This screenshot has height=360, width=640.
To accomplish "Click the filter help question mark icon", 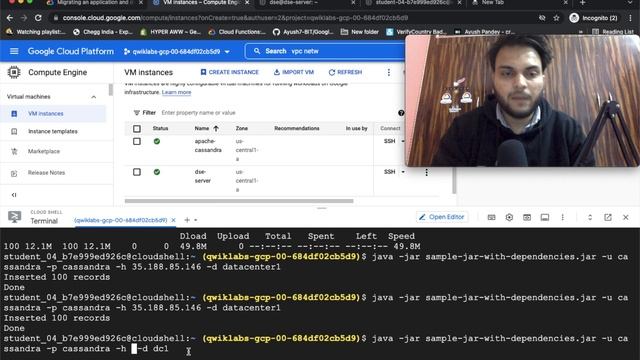I will tap(401, 113).
